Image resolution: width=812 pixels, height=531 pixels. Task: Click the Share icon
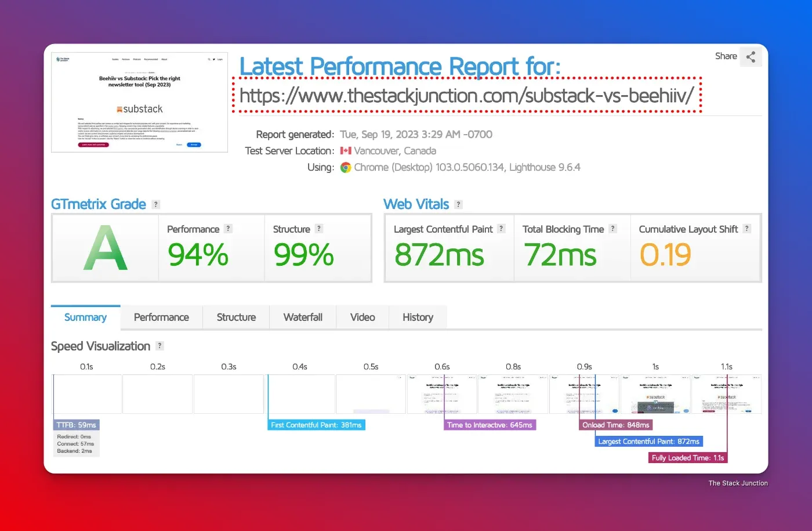(751, 56)
